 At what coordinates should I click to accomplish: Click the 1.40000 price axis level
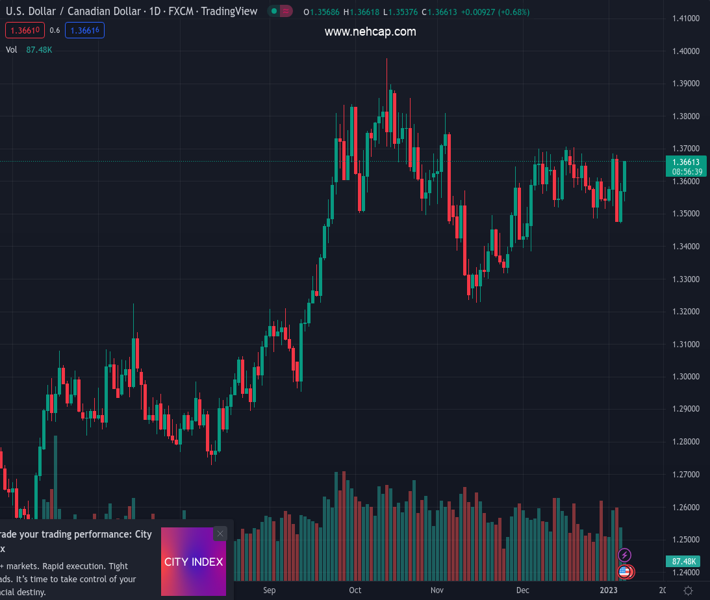coord(685,52)
